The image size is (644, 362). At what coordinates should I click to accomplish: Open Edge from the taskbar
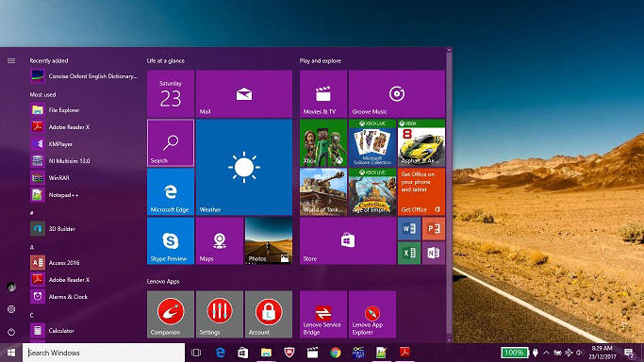click(221, 353)
